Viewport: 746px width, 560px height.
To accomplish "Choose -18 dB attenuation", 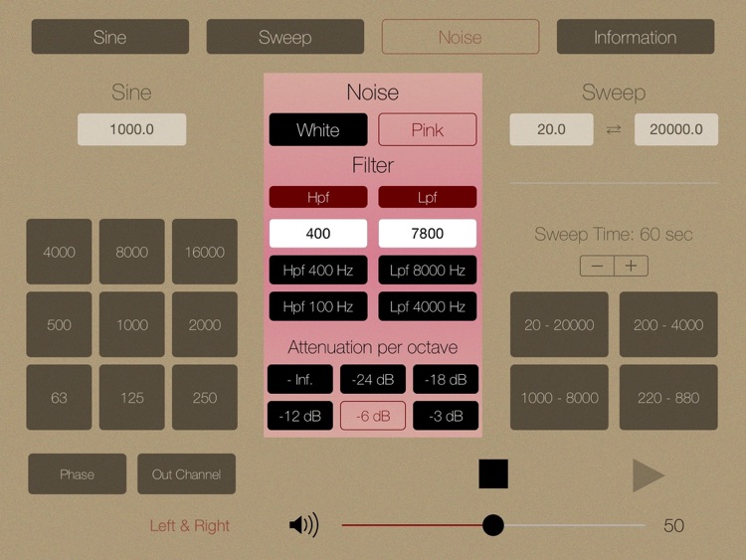I will click(x=446, y=379).
